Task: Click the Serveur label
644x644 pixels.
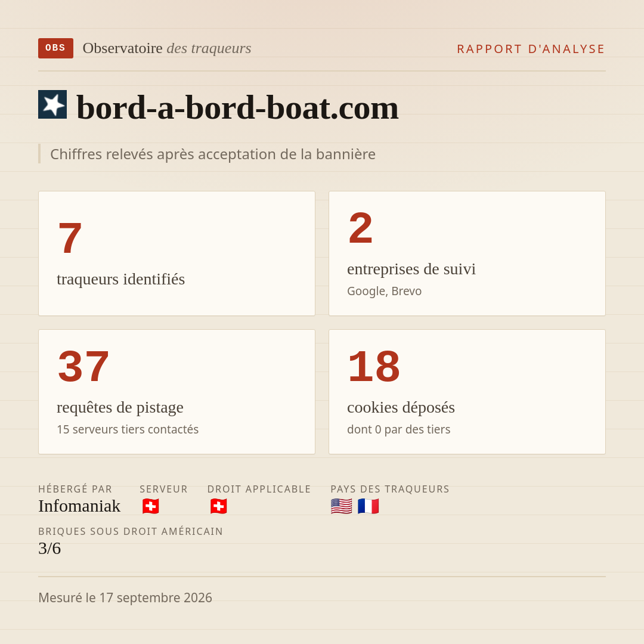Action: point(163,489)
